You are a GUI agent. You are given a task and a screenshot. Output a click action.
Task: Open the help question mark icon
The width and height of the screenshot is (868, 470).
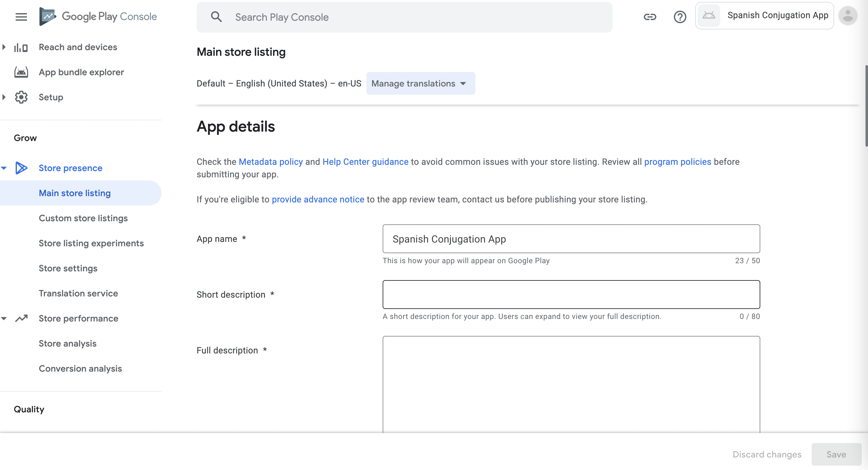pyautogui.click(x=680, y=17)
